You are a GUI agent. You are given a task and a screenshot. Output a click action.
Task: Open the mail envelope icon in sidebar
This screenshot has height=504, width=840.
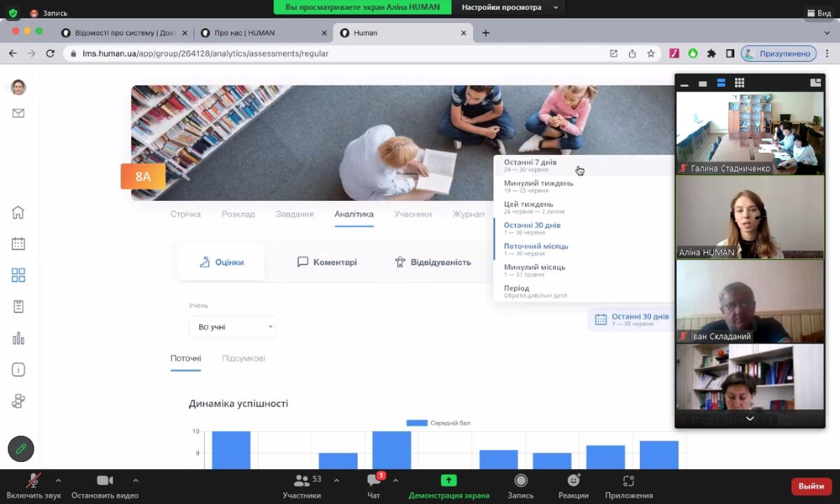[18, 113]
